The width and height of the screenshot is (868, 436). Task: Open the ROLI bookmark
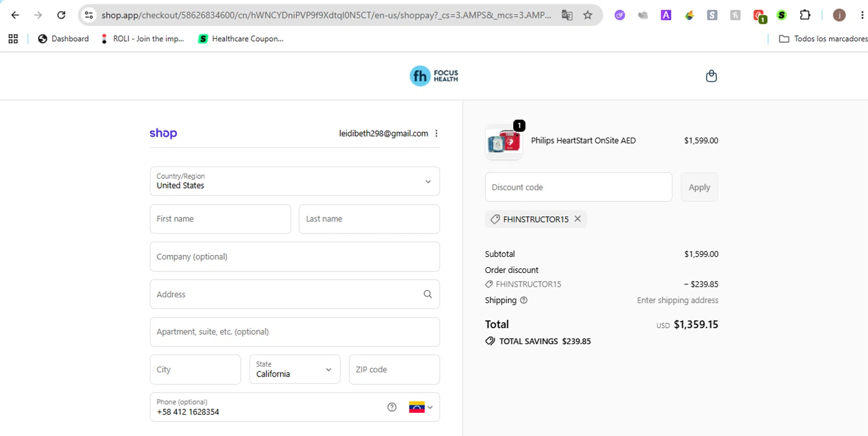(142, 39)
